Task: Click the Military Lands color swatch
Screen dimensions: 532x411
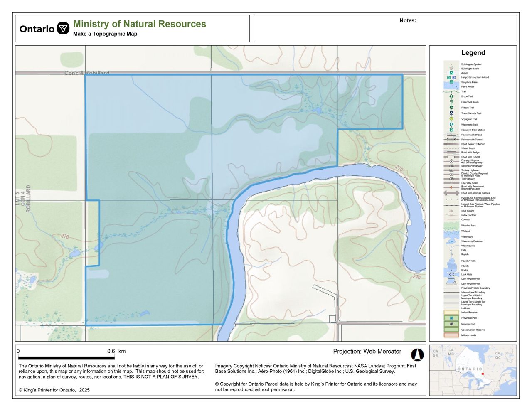Action: [x=451, y=335]
